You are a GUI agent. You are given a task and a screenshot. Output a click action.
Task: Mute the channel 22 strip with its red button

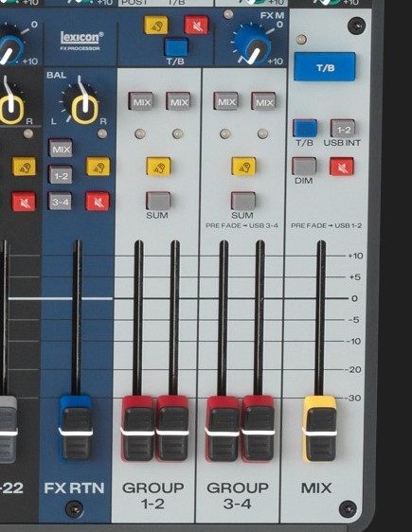[x=24, y=202]
